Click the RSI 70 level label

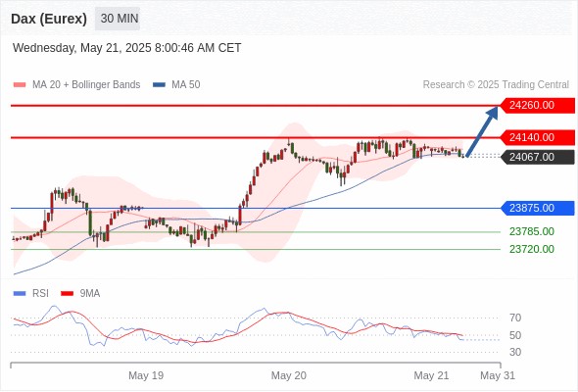515,318
